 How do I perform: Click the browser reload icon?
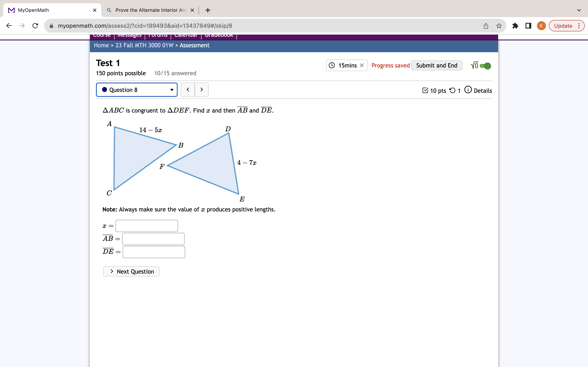[x=35, y=26]
